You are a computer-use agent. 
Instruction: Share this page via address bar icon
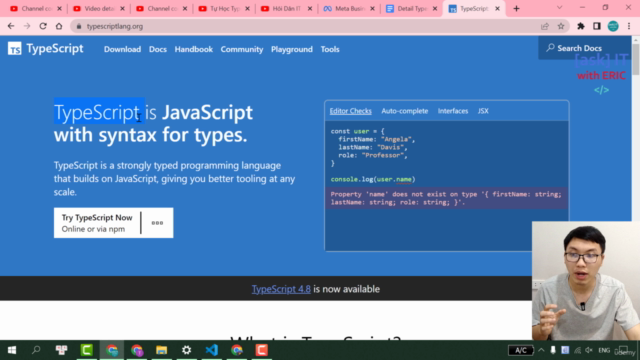click(x=544, y=26)
